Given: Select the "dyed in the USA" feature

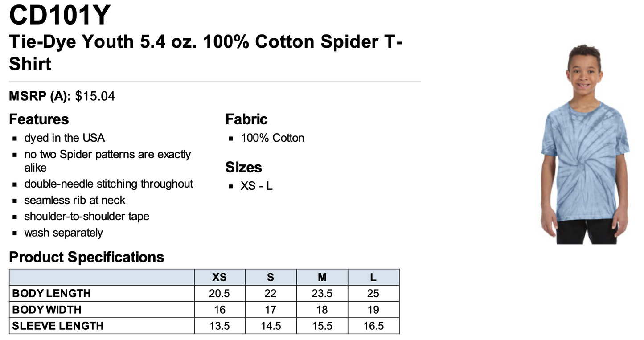Looking at the screenshot, I should pyautogui.click(x=64, y=138).
